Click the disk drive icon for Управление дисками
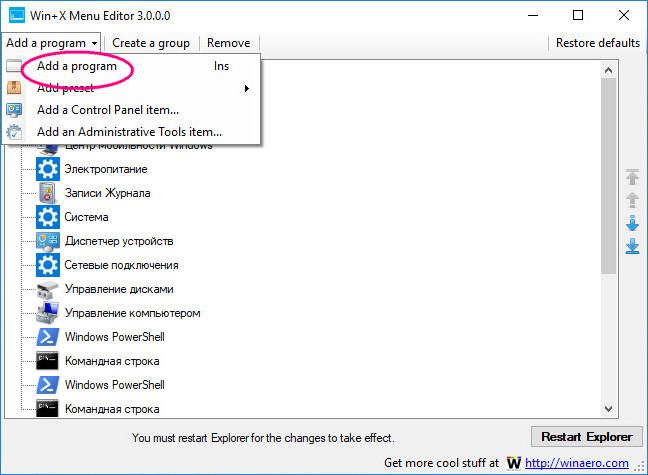 (46, 290)
